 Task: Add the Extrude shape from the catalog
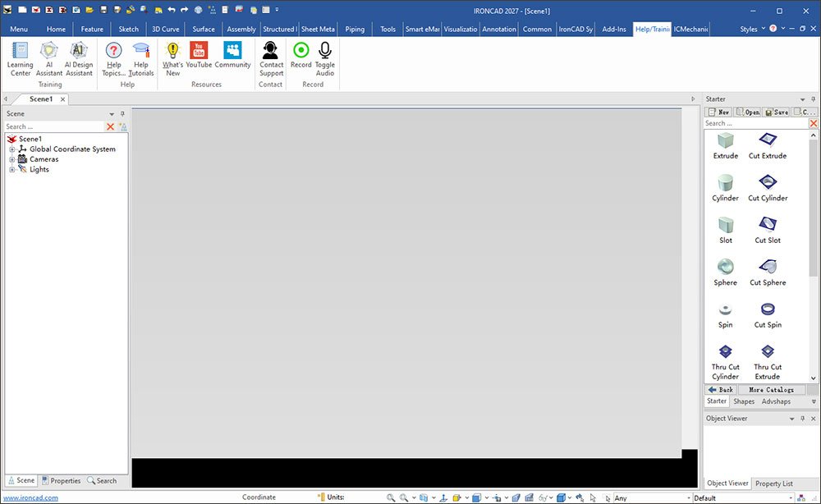pyautogui.click(x=725, y=145)
